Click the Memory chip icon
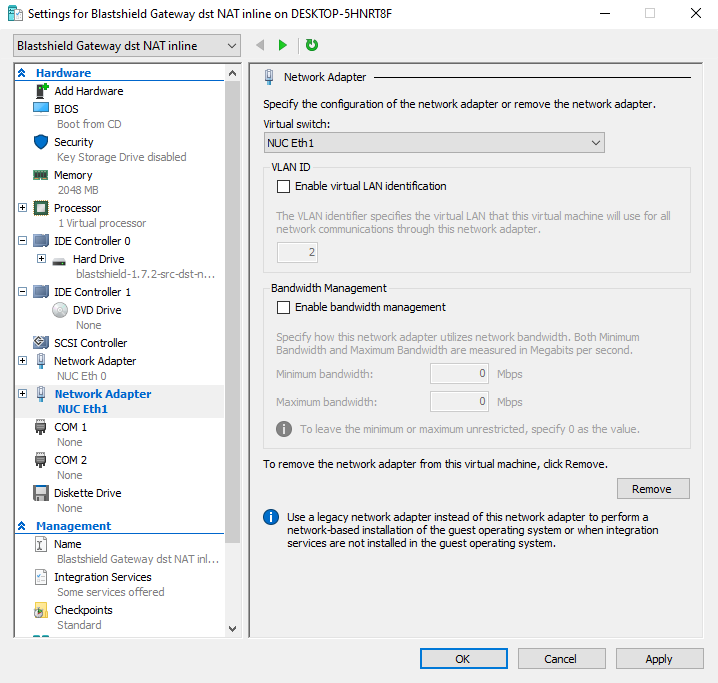Screen dimensions: 718x683 (41, 175)
